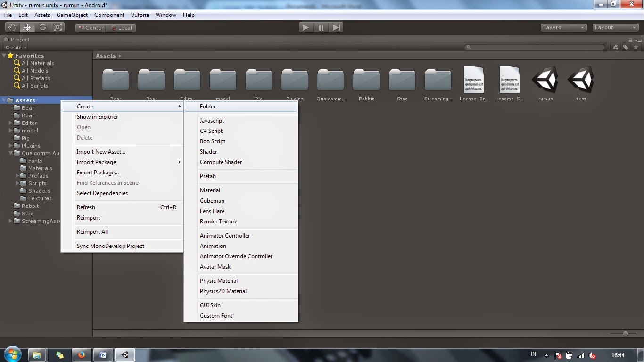Select the Rotate tool
The width and height of the screenshot is (644, 362).
click(43, 27)
